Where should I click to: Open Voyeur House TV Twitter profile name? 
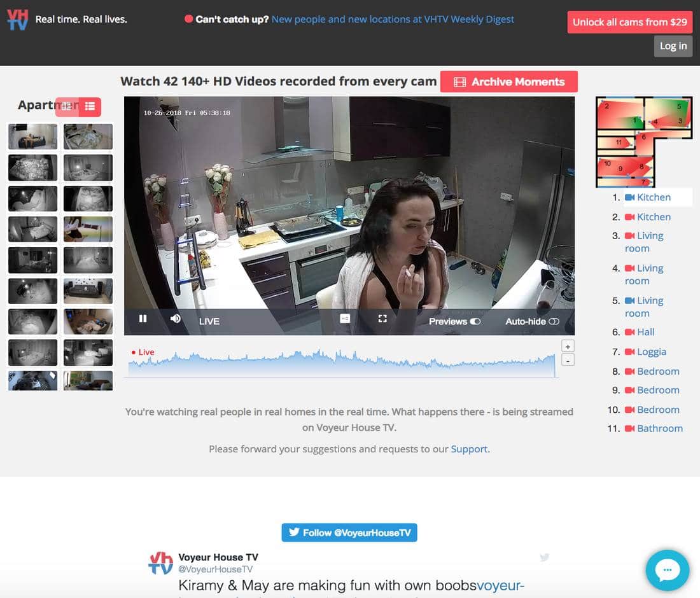point(218,557)
